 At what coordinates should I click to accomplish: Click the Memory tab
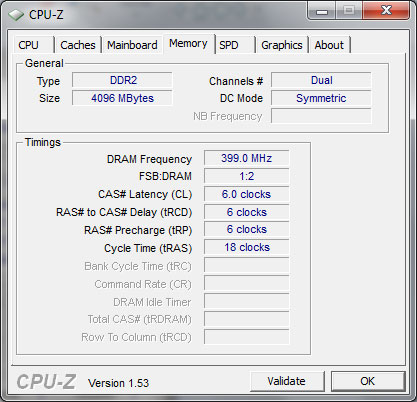point(188,43)
